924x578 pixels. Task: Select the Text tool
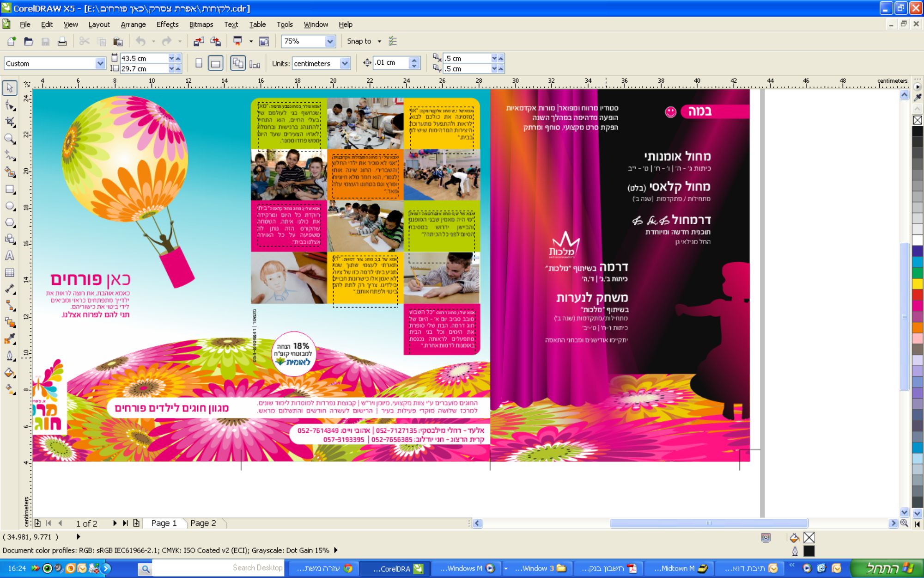coord(9,256)
